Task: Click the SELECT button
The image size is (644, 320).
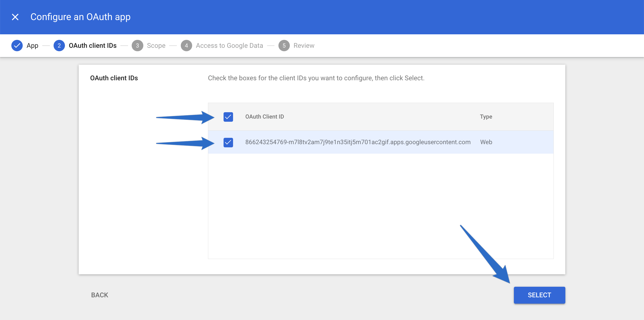Action: pyautogui.click(x=539, y=295)
